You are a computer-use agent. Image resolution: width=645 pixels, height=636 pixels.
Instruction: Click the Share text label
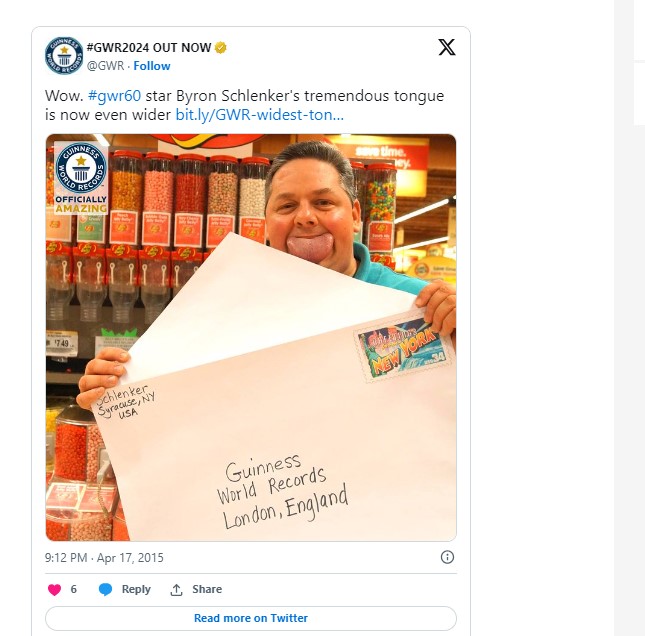pos(207,589)
